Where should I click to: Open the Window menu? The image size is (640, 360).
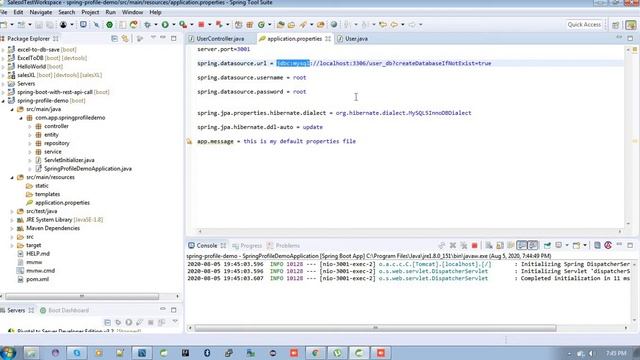point(132,12)
